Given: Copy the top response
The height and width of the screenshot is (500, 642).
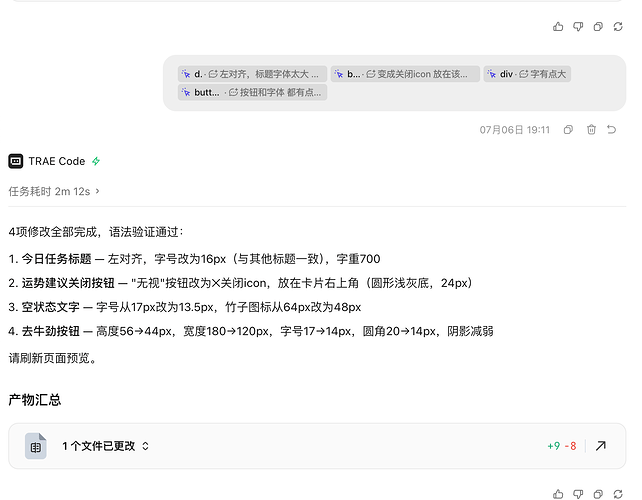Looking at the screenshot, I should click(598, 27).
